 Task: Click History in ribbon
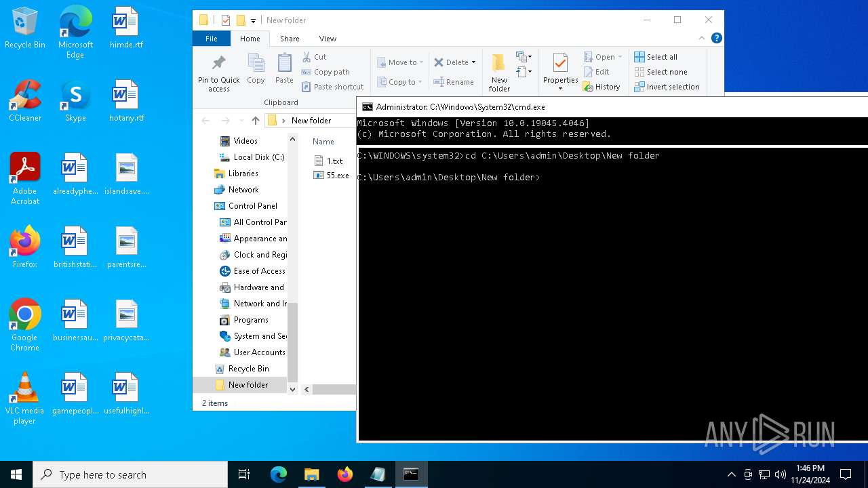[601, 87]
